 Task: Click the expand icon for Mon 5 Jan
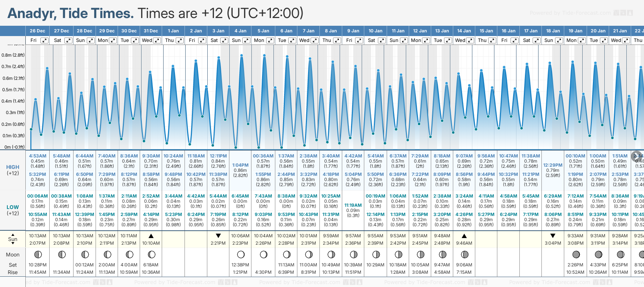[270, 40]
